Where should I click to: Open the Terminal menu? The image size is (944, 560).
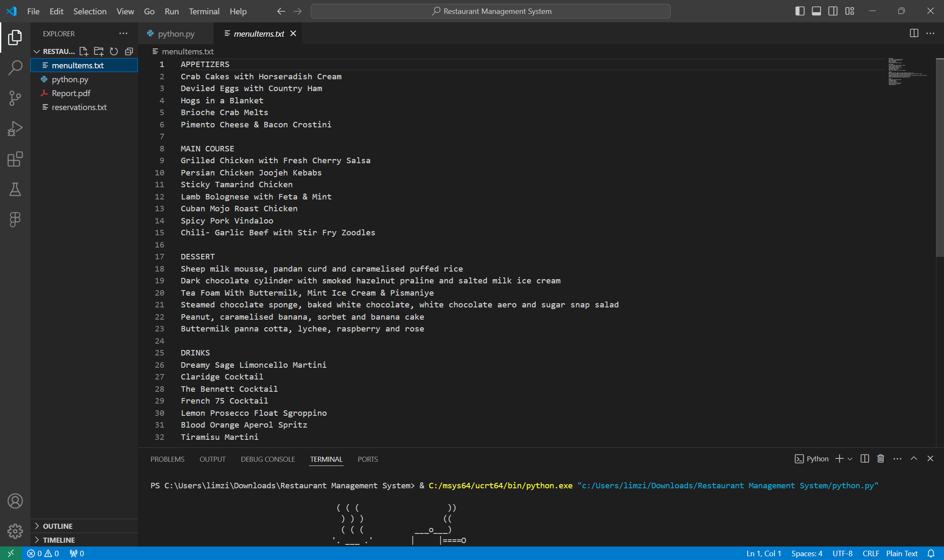[x=204, y=11]
